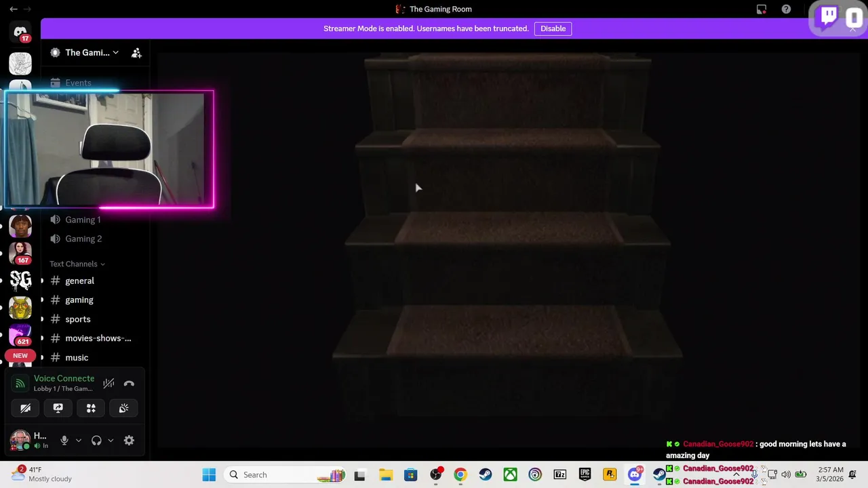Open Epic Games launcher from taskbar
868x488 pixels.
[585, 474]
